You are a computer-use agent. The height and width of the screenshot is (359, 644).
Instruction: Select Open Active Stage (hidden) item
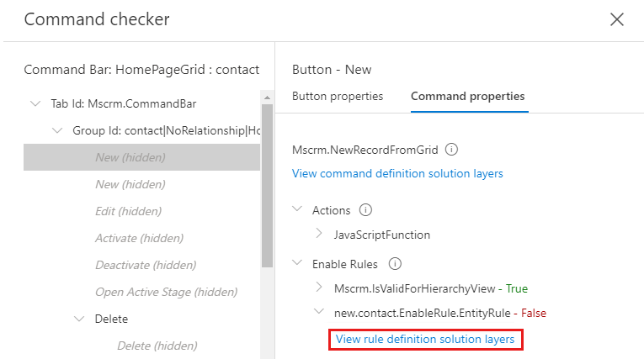click(166, 292)
